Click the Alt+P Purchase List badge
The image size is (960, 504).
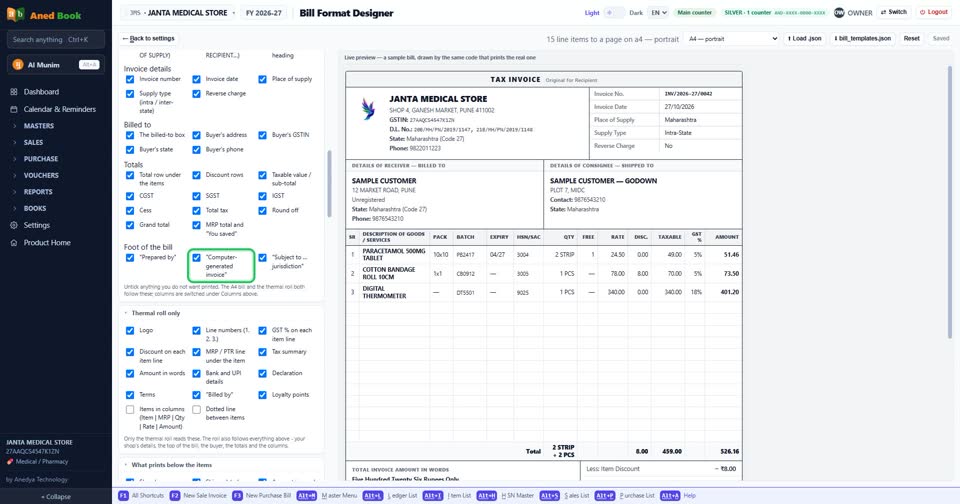coord(604,495)
